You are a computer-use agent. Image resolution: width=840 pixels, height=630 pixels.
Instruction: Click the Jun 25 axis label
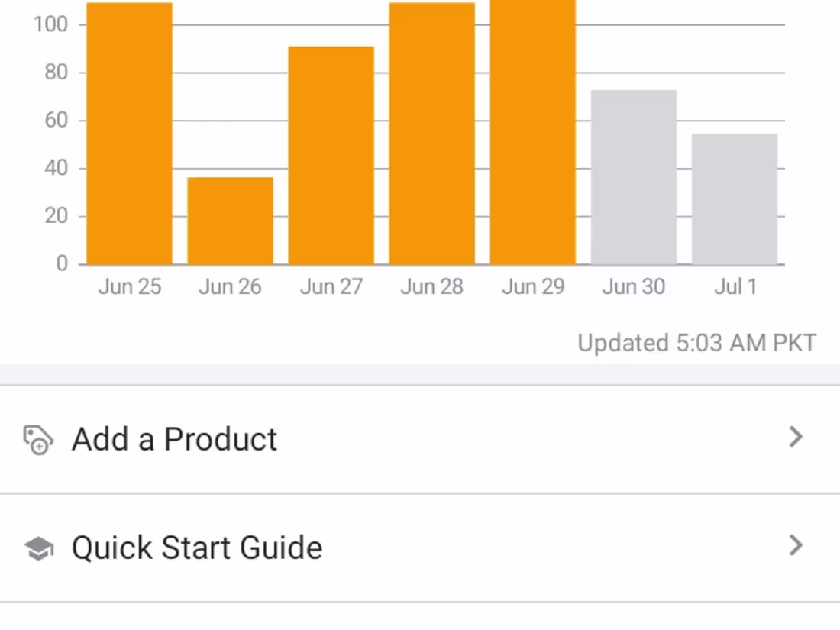tap(130, 286)
